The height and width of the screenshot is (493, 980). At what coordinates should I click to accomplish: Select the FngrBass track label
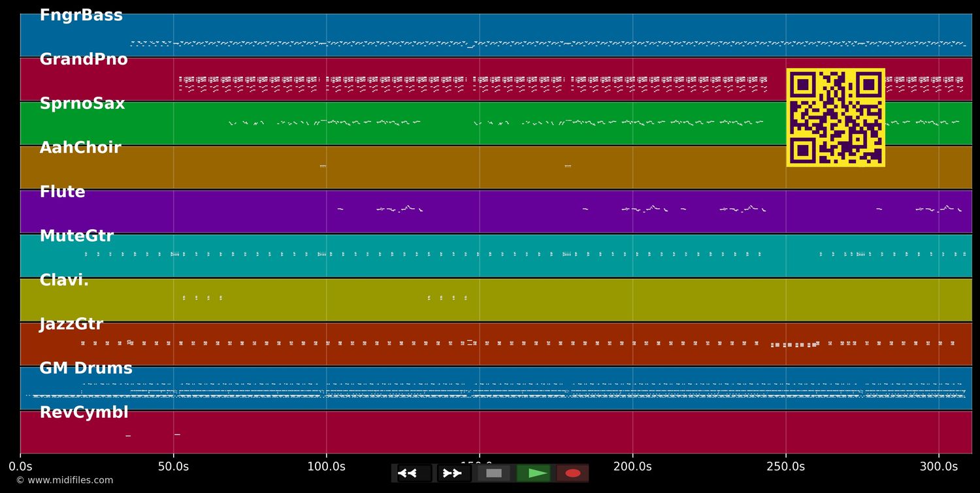(81, 14)
